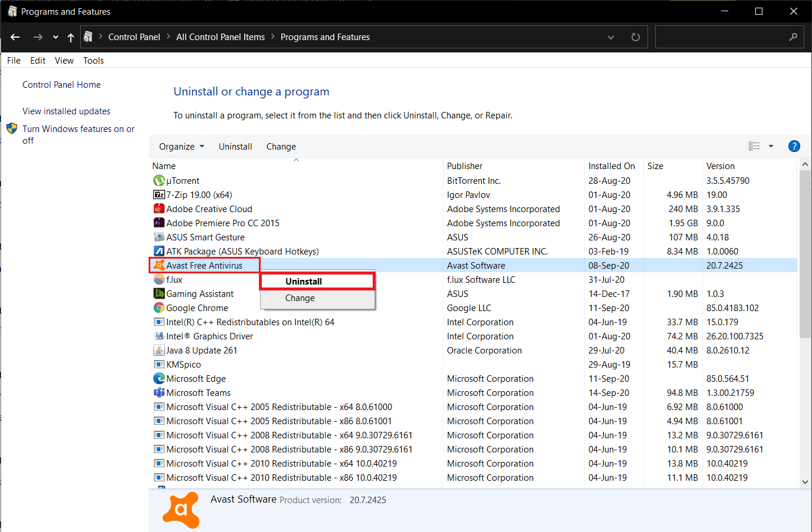Click the Adobe Creative Cloud icon
This screenshot has height=532, width=812.
[159, 209]
